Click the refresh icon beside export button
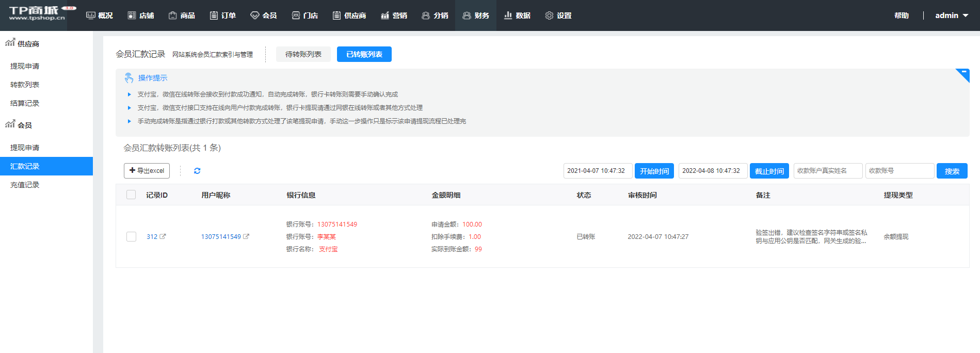The image size is (980, 353). [x=197, y=171]
